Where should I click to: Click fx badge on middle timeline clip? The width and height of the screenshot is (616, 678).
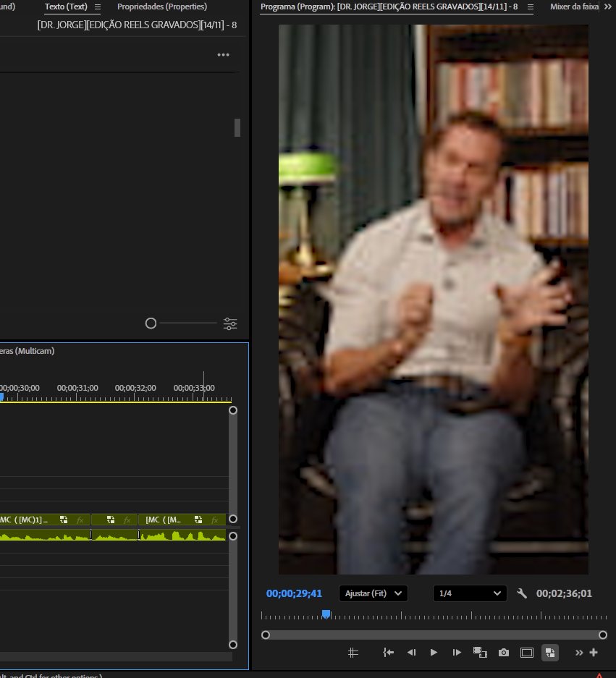click(x=127, y=520)
